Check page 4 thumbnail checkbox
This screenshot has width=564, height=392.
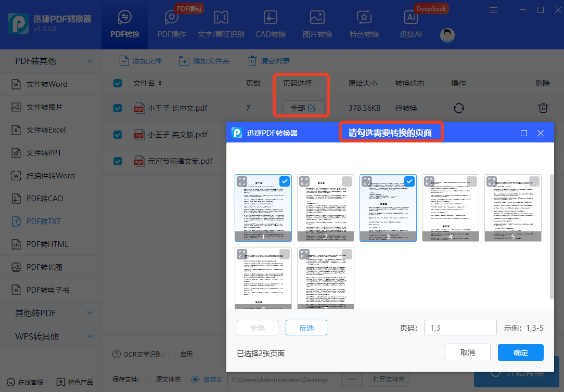(471, 181)
